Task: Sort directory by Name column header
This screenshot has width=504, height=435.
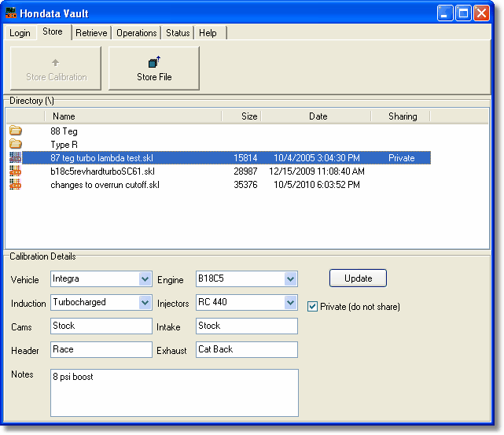Action: coord(133,116)
